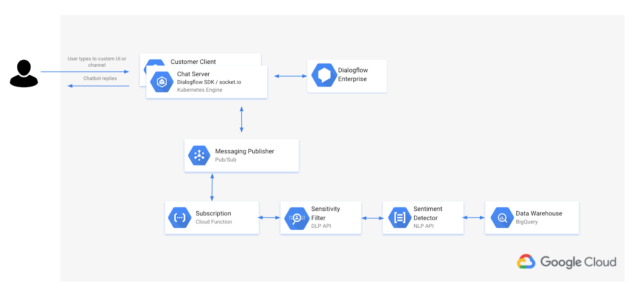The image size is (644, 297).
Task: Click the NLP API hexagon icon
Action: pos(400,218)
